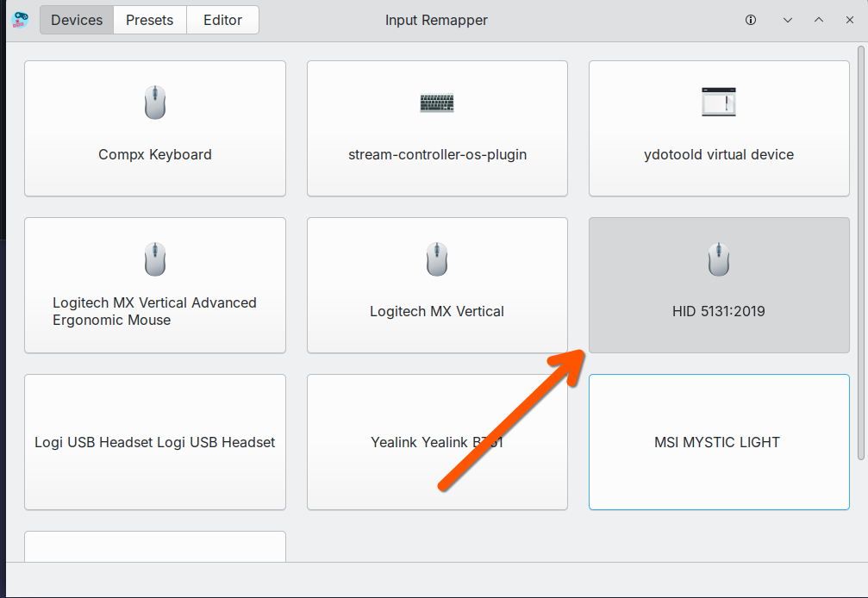Select the MSI MYSTIC LIGHT device
868x598 pixels.
click(x=719, y=442)
